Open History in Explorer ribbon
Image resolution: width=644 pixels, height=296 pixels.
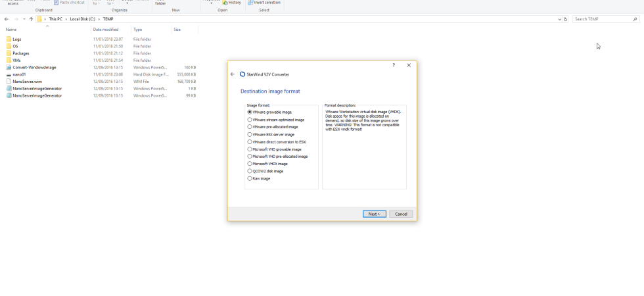pos(231,3)
